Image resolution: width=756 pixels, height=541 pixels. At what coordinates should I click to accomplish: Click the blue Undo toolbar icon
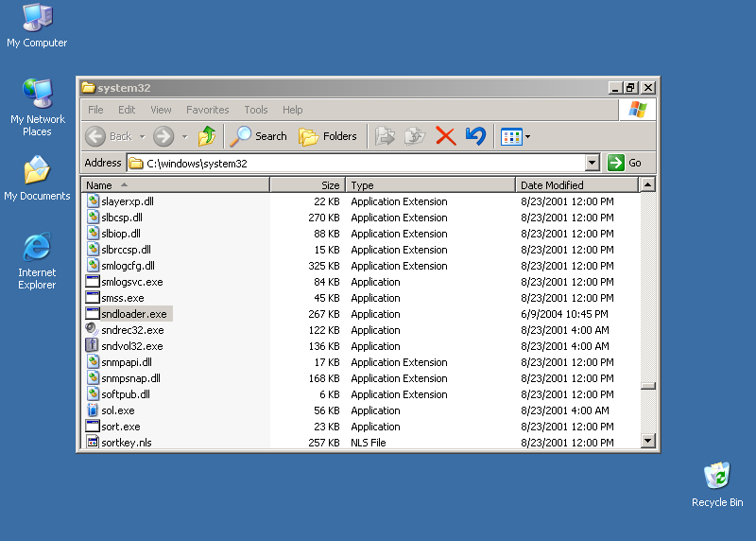click(475, 136)
